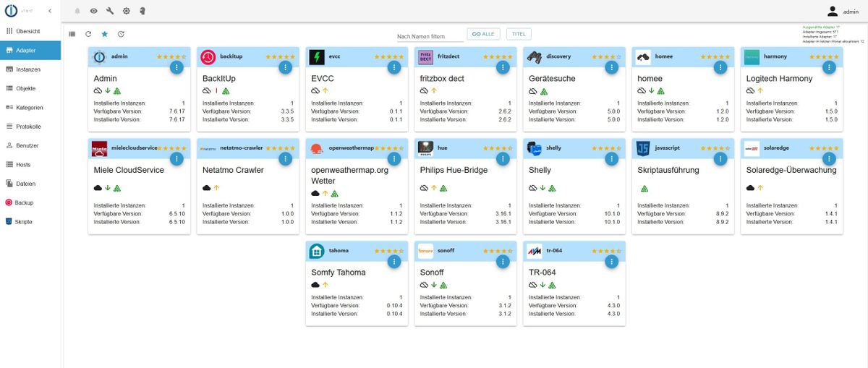The height and width of the screenshot is (368, 868).
Task: Click the gear theme icon in the top bar
Action: 126,11
